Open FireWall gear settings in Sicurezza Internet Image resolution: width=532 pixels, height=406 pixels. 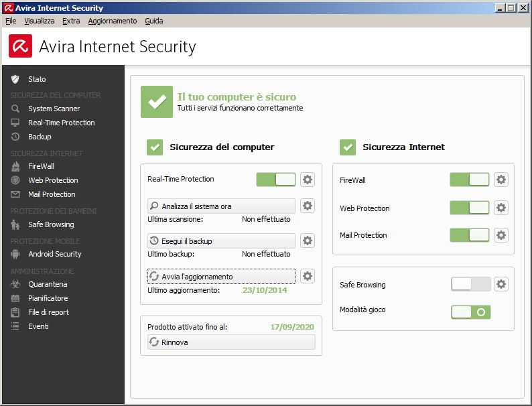pos(501,180)
